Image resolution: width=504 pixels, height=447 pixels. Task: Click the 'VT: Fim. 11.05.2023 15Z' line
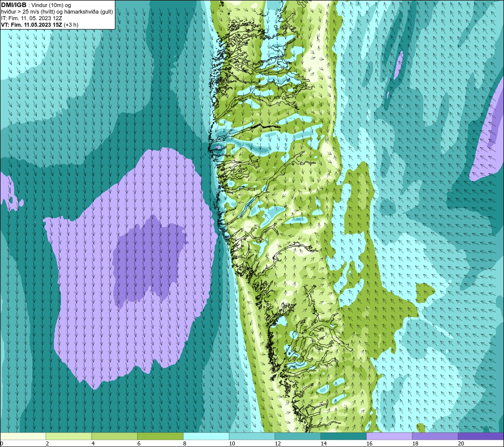(x=32, y=25)
